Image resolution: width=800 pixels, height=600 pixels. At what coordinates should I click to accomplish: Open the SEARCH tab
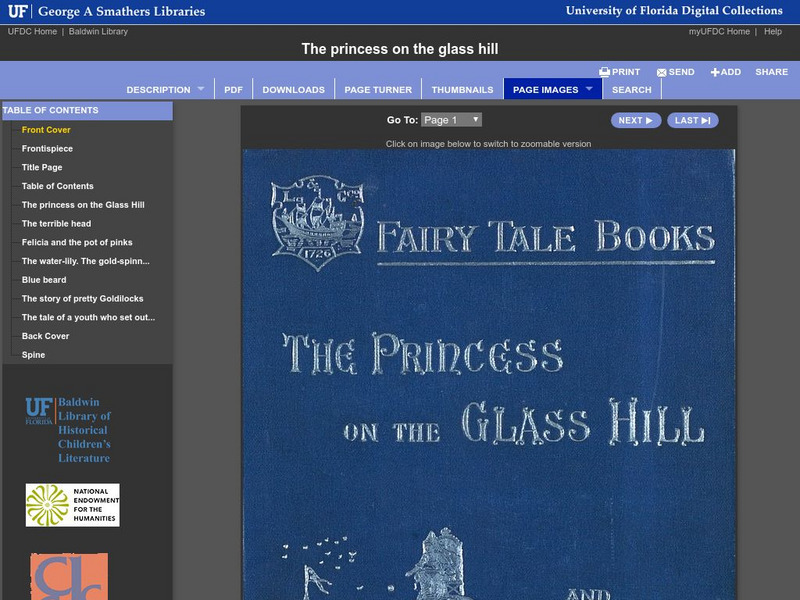(x=632, y=90)
